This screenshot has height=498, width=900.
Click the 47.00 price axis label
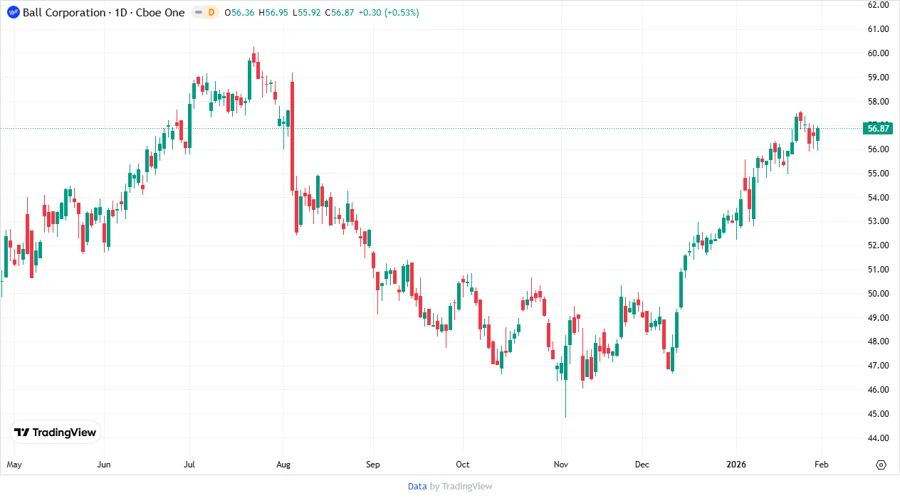[x=878, y=365]
